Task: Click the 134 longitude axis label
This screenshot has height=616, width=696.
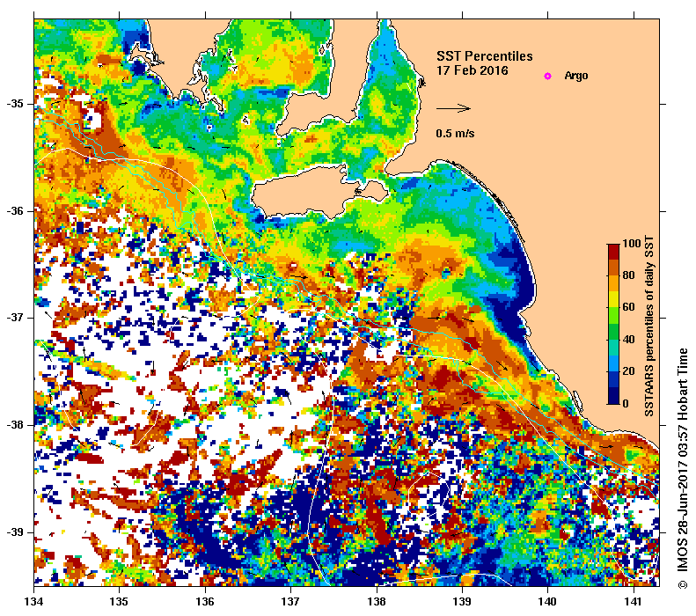Action: pyautogui.click(x=34, y=602)
